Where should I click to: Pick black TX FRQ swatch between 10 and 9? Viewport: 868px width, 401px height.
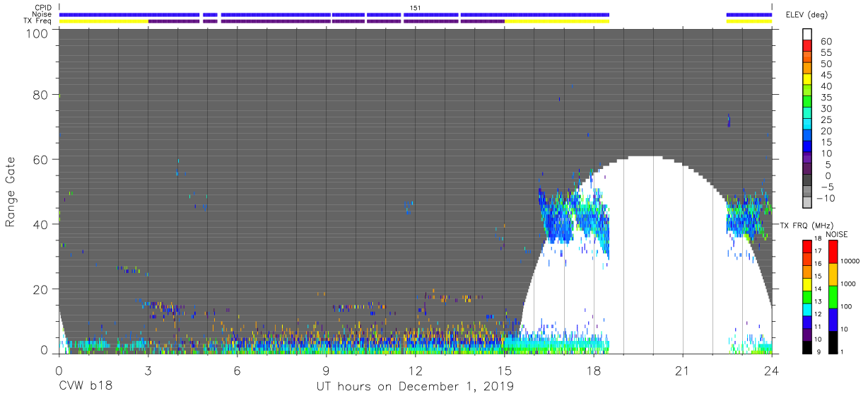(x=808, y=347)
